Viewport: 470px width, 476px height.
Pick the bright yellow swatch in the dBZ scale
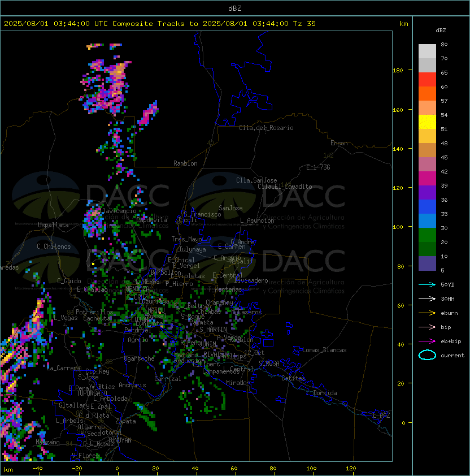pyautogui.click(x=427, y=122)
